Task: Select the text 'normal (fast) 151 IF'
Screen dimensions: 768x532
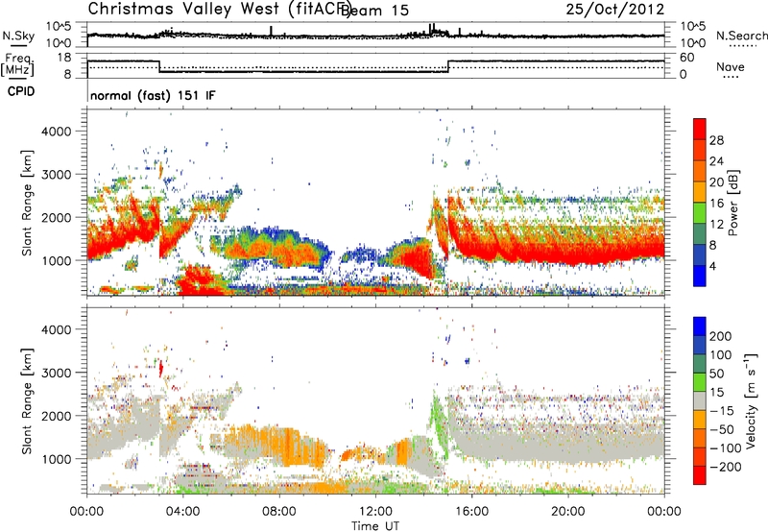Action: pos(153,95)
